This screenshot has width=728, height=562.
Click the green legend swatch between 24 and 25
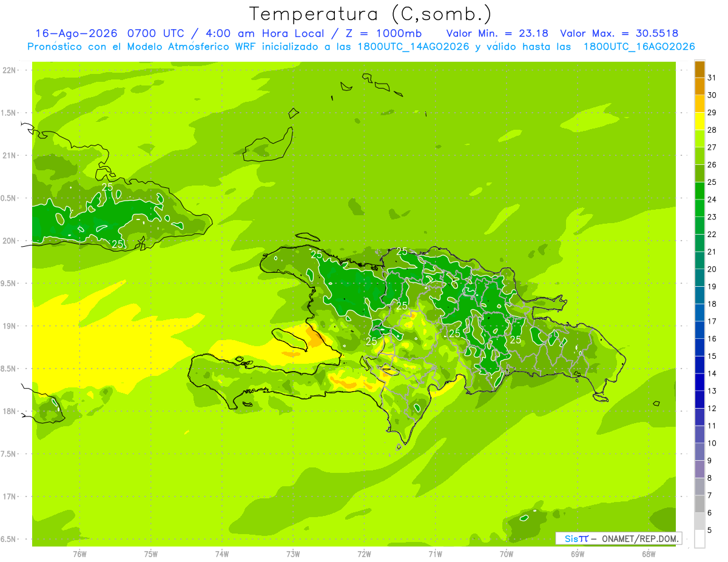click(x=699, y=190)
